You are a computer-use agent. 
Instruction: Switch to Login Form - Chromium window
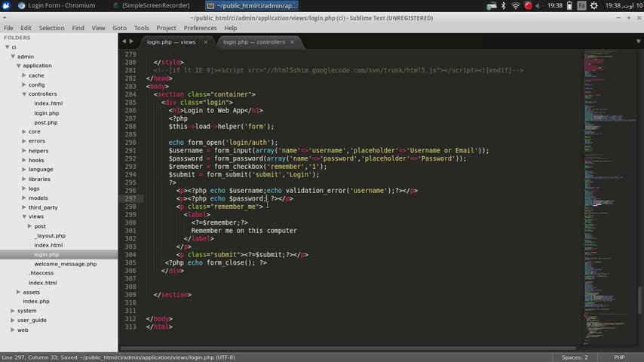57,5
